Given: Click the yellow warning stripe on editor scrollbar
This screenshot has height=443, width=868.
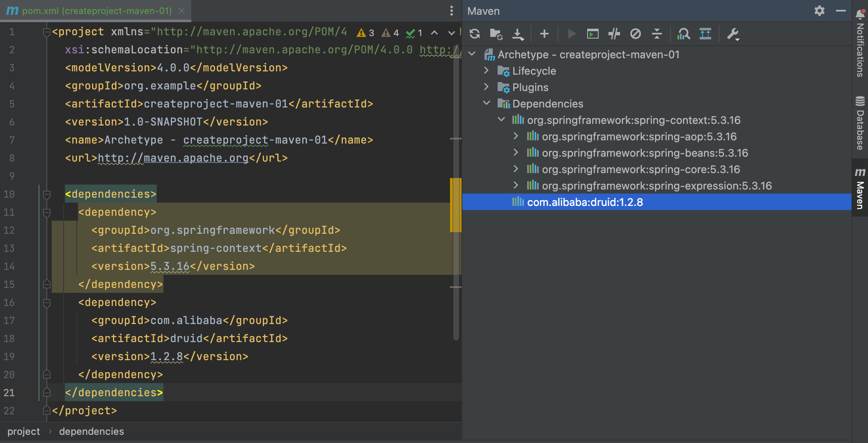Looking at the screenshot, I should (x=455, y=205).
